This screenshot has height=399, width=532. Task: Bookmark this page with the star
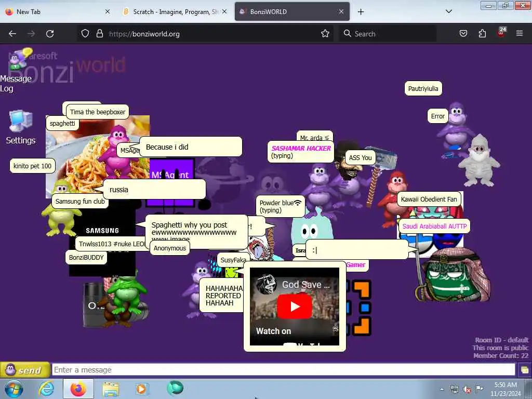pyautogui.click(x=325, y=34)
